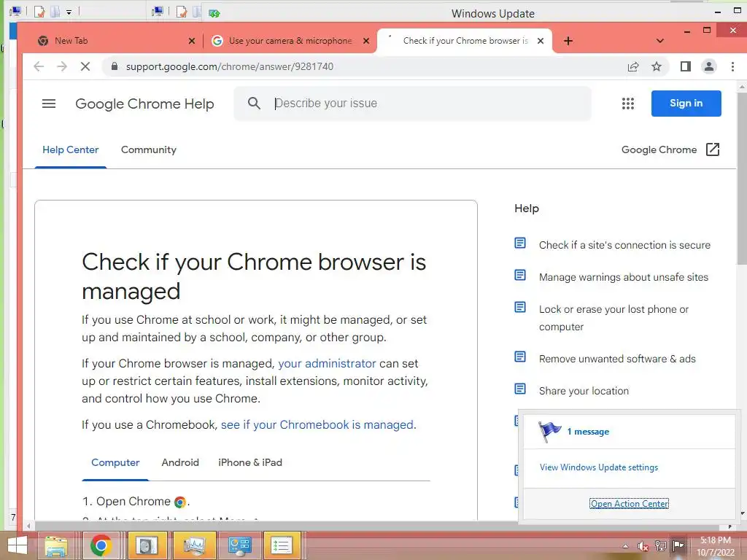Click the search magnifier icon

(254, 103)
